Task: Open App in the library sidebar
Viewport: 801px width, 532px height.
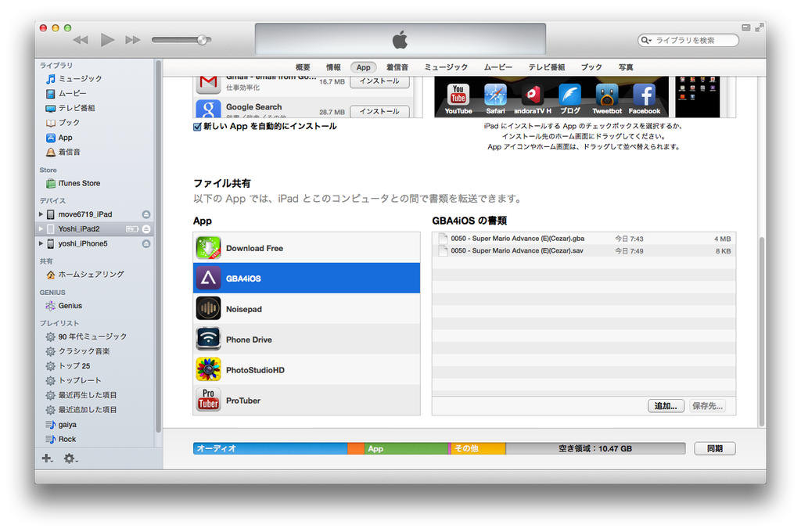Action: click(x=59, y=138)
